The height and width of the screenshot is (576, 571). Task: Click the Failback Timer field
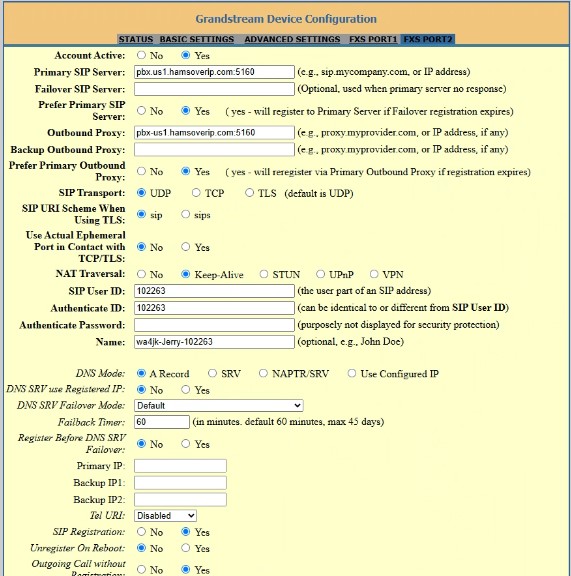point(162,422)
